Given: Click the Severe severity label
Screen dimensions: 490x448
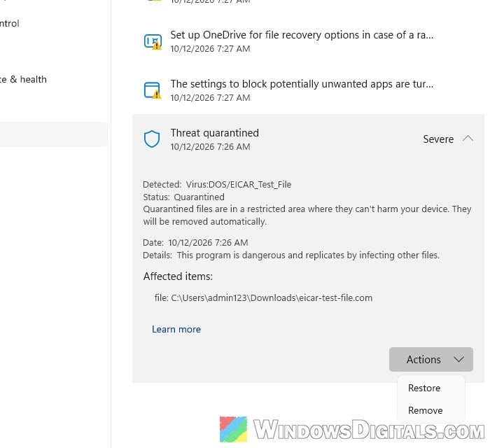Looking at the screenshot, I should pos(438,139).
